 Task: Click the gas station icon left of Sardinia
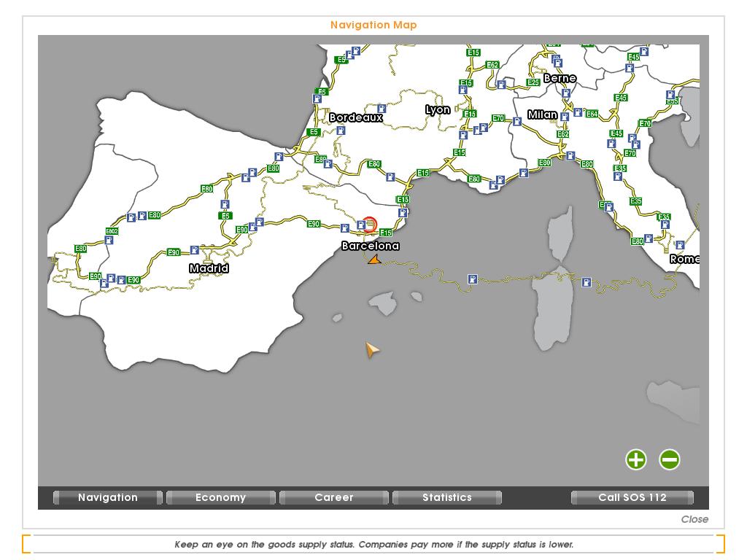pos(473,279)
